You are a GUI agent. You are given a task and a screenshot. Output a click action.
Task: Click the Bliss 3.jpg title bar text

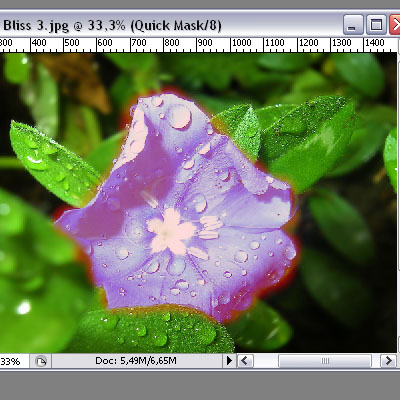click(112, 25)
